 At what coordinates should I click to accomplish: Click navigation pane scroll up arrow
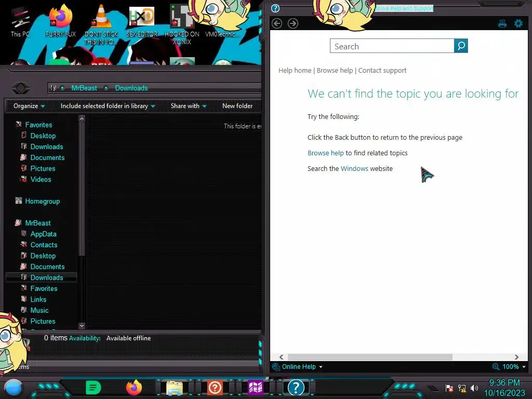pos(82,118)
